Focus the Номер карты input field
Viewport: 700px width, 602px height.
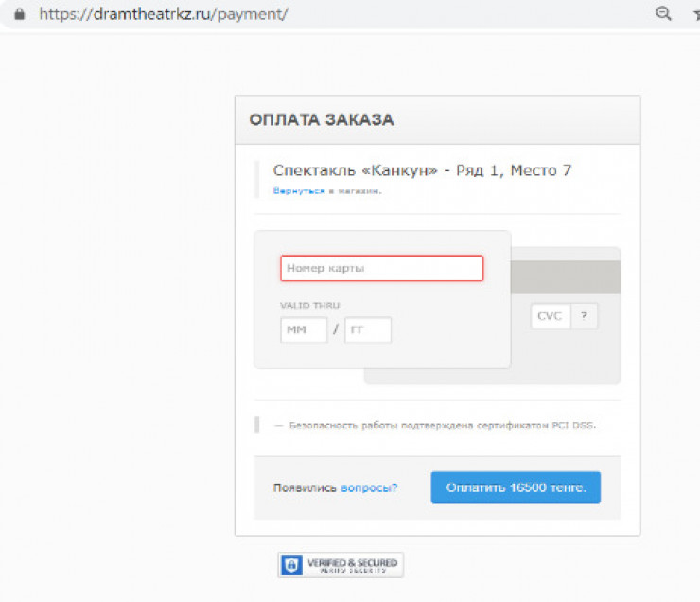[x=381, y=269]
